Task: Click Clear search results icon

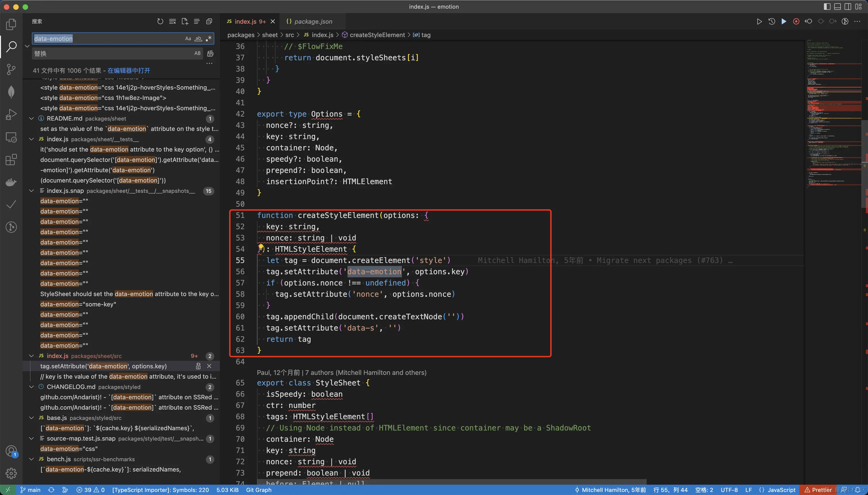Action: [x=172, y=22]
